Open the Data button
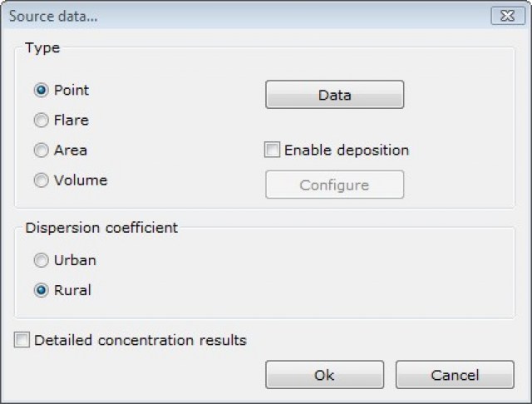 (334, 95)
